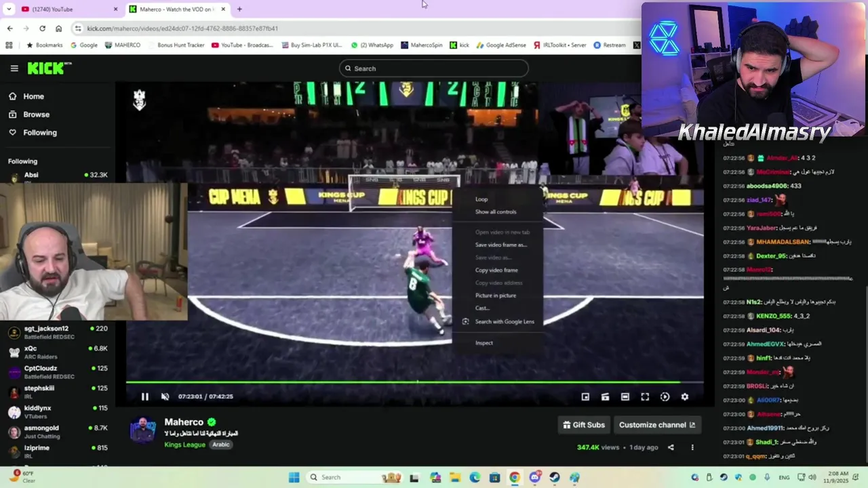
Task: Open the Kings League category link
Action: coord(184,445)
